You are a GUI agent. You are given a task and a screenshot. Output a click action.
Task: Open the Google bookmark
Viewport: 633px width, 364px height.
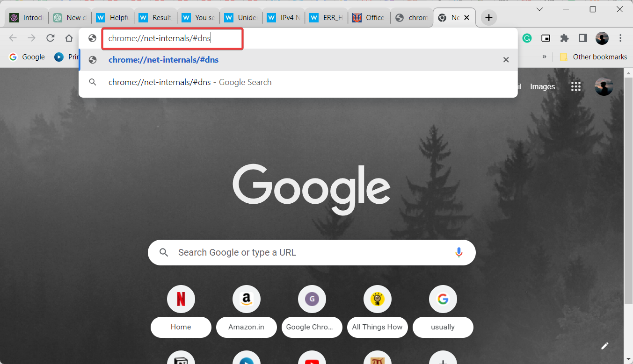(27, 57)
